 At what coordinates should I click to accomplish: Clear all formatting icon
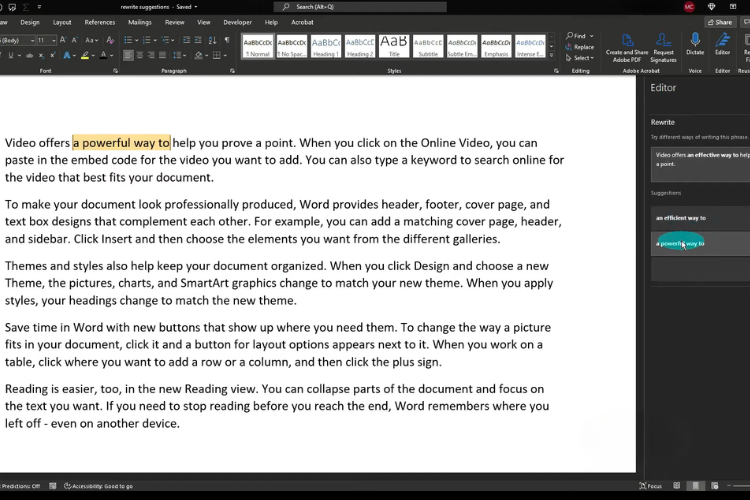(110, 40)
